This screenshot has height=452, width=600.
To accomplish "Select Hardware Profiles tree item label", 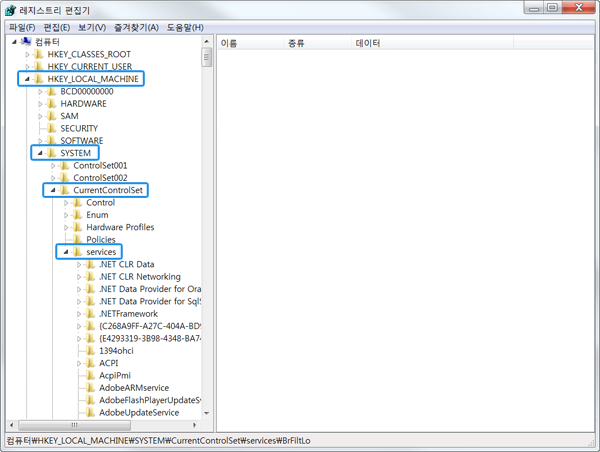I will pyautogui.click(x=120, y=227).
